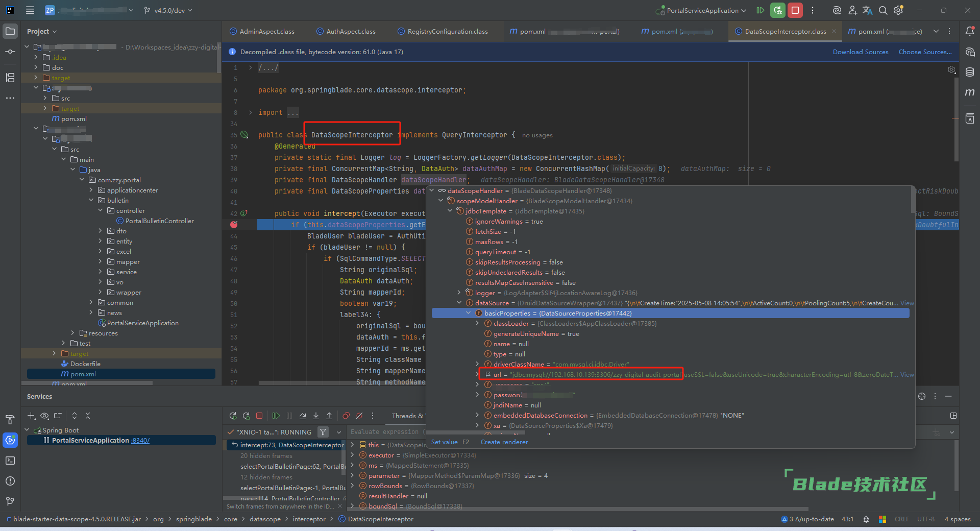Open the Git tool window

10,501
